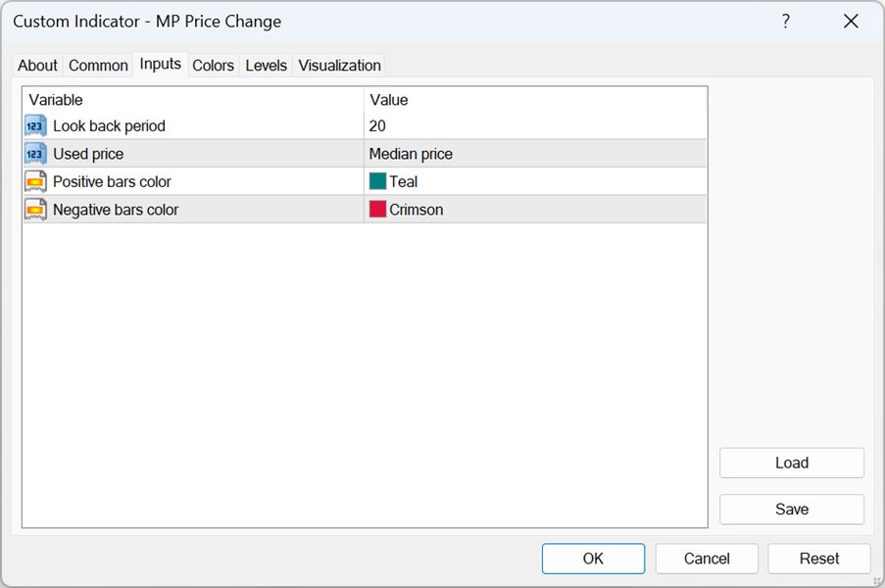The image size is (885, 588).
Task: Confirm settings with the OK button
Action: [593, 559]
